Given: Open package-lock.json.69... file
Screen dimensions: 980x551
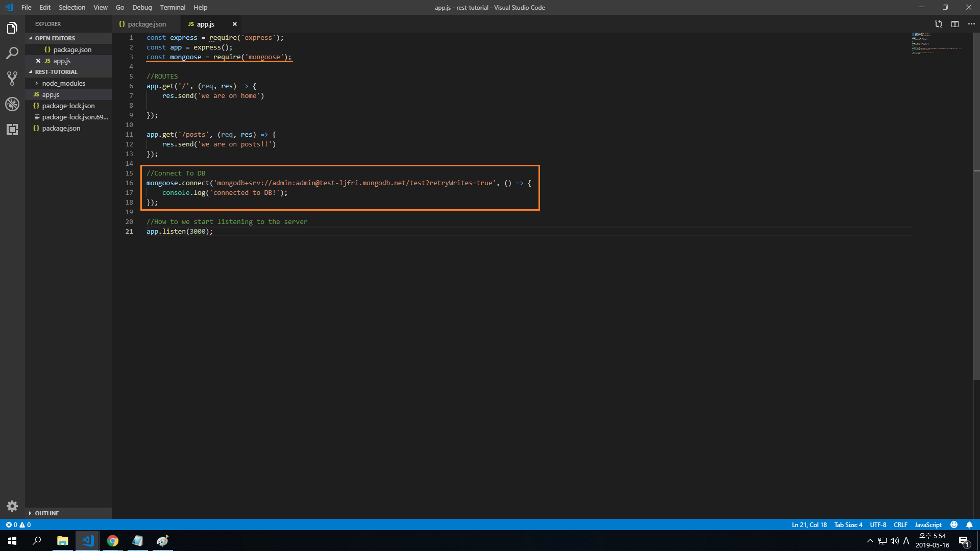Looking at the screenshot, I should point(68,117).
